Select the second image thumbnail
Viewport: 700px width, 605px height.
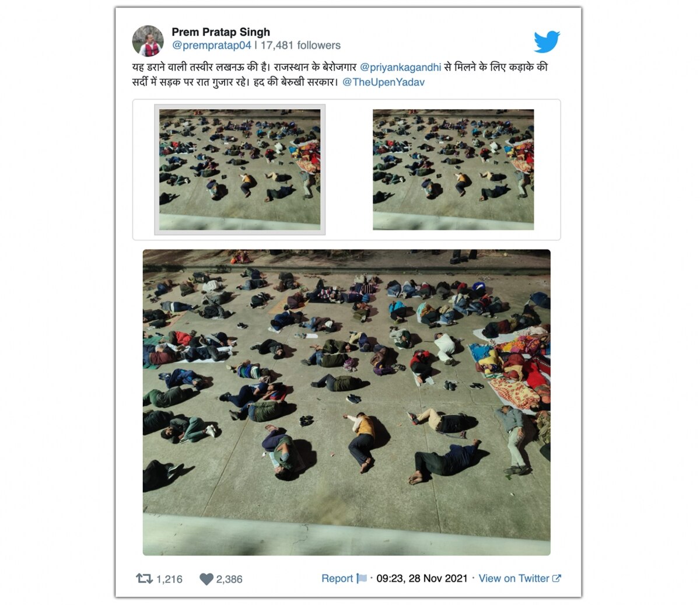pos(453,170)
